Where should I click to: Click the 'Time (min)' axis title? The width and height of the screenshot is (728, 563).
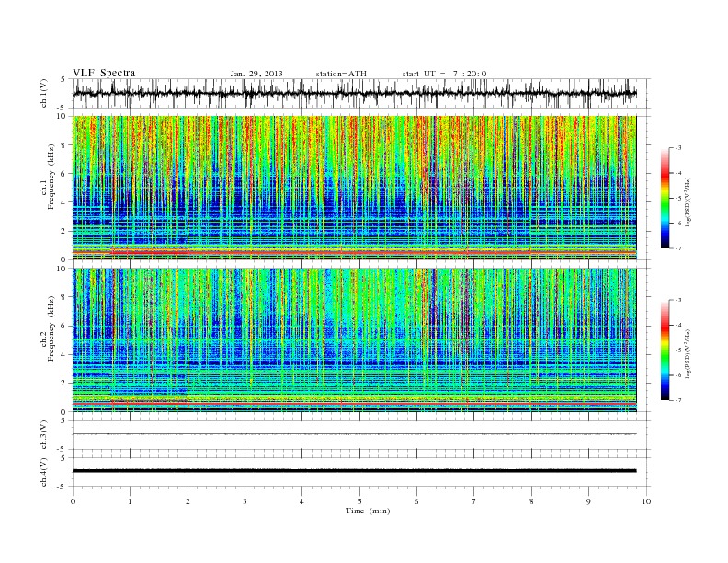coord(368,511)
